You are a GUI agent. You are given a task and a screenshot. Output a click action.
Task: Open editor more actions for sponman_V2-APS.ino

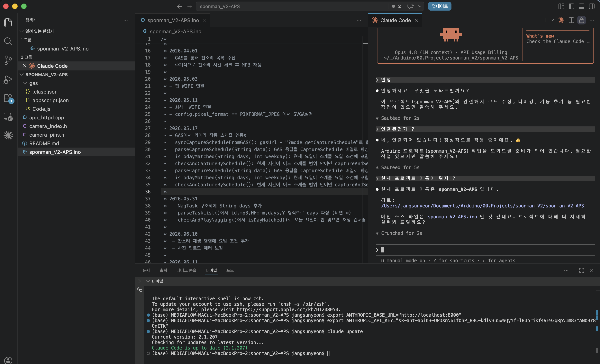pyautogui.click(x=359, y=20)
